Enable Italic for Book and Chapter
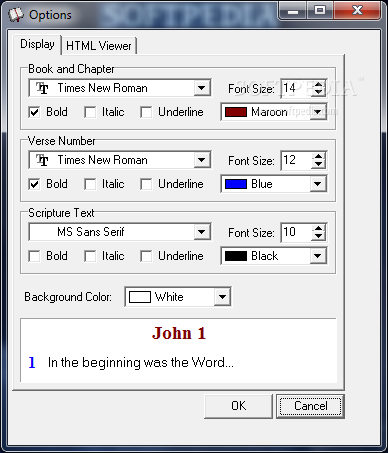This screenshot has width=388, height=453. pos(90,112)
